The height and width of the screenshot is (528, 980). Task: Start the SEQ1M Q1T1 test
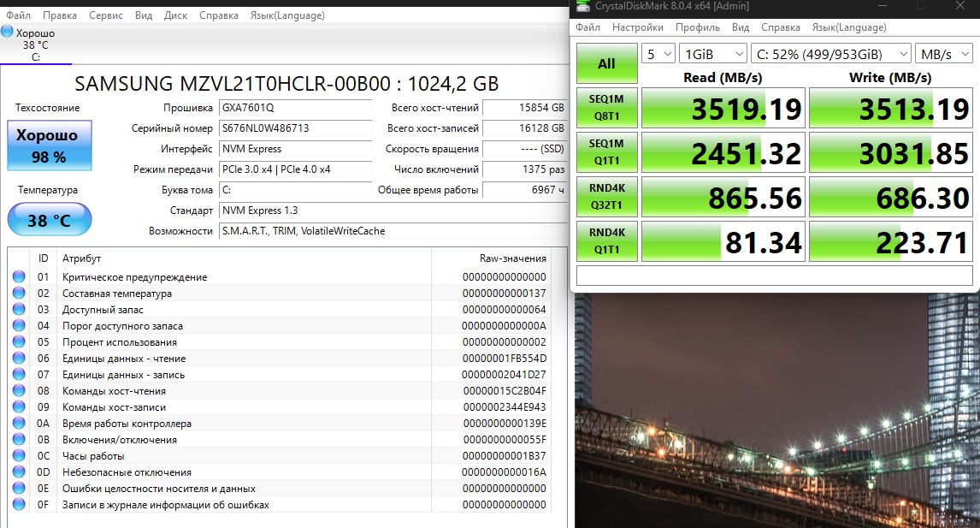[607, 152]
